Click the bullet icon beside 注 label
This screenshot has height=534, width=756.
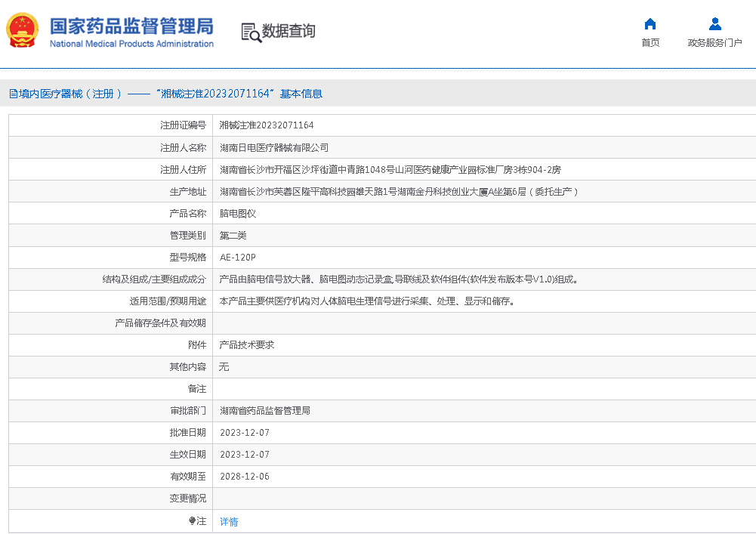[x=192, y=521]
